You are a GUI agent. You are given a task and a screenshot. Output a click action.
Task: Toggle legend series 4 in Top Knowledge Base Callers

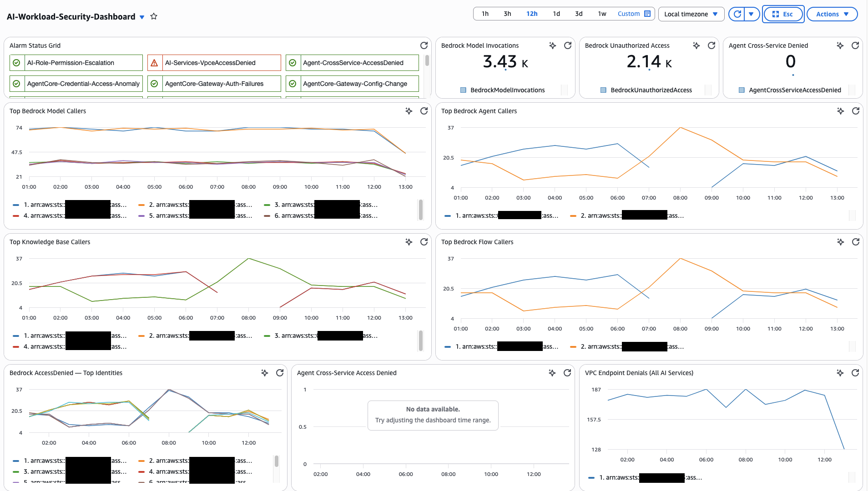pyautogui.click(x=70, y=346)
